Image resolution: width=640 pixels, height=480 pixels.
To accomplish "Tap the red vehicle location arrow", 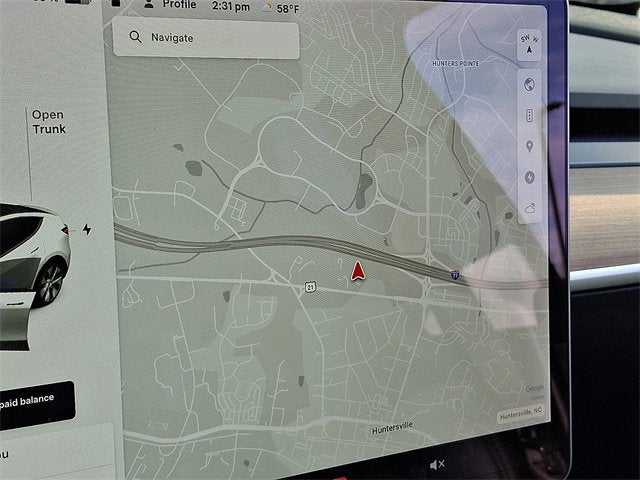I will tap(357, 270).
